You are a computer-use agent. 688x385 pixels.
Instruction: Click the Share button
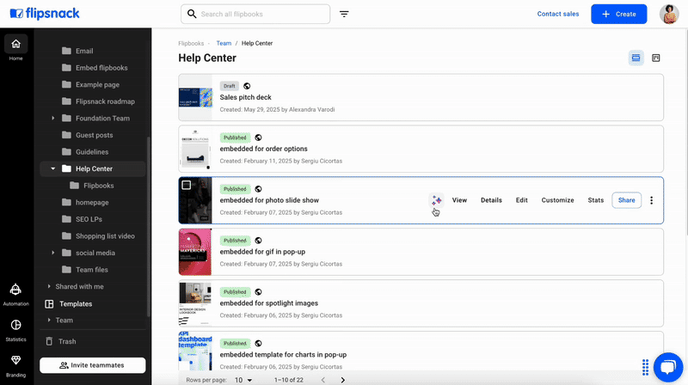coord(626,200)
